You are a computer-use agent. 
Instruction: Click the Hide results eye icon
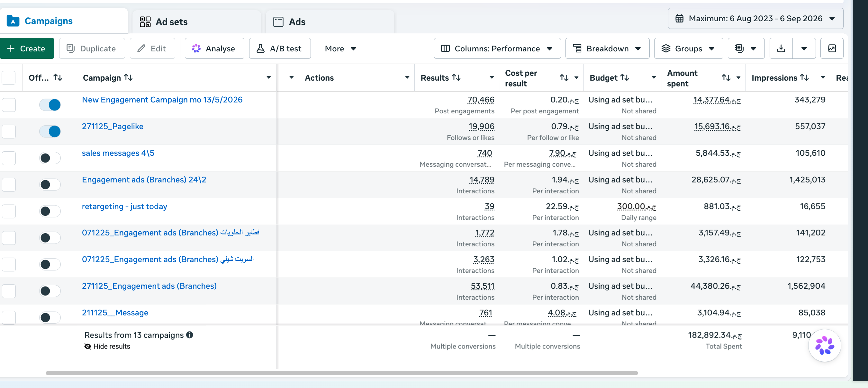coord(88,346)
